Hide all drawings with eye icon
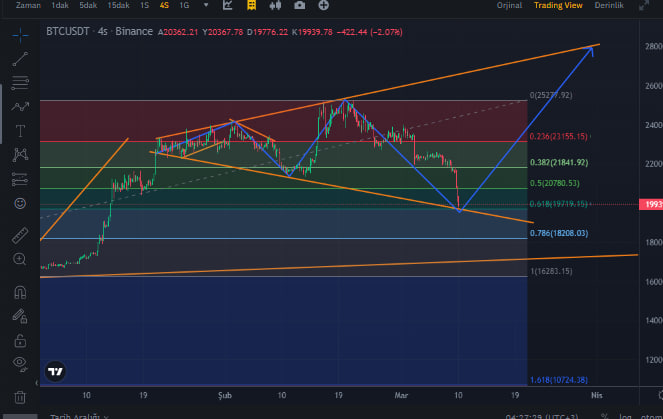The image size is (663, 419). click(20, 363)
